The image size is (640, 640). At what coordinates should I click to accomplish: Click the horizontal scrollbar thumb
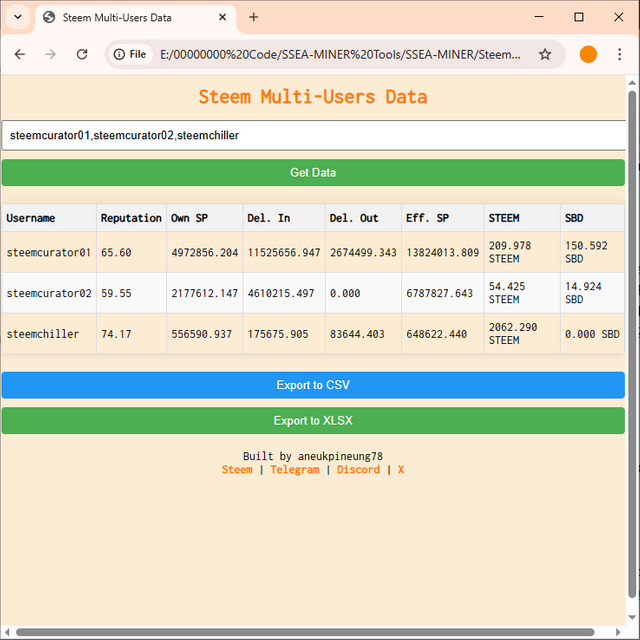coord(304,632)
